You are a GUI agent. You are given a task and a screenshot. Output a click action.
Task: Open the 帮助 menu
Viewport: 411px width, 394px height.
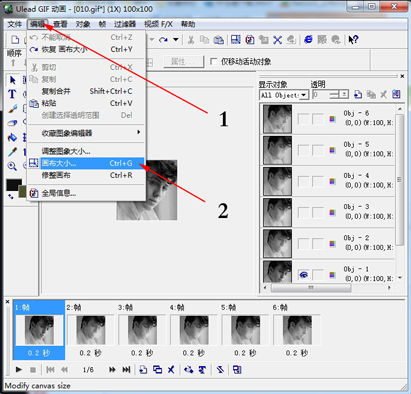pos(188,24)
